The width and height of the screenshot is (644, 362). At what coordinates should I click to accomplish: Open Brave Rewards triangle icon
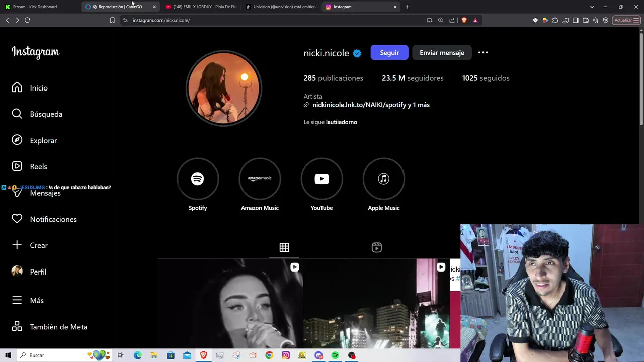pos(475,20)
